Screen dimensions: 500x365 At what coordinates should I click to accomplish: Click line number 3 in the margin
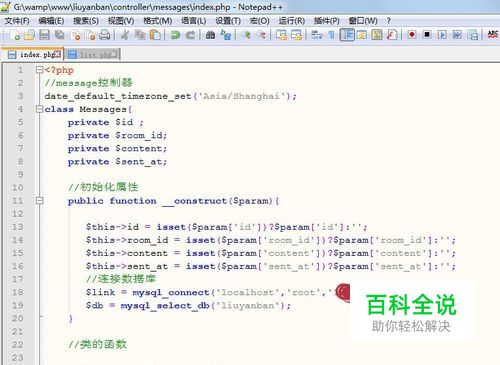tap(20, 96)
